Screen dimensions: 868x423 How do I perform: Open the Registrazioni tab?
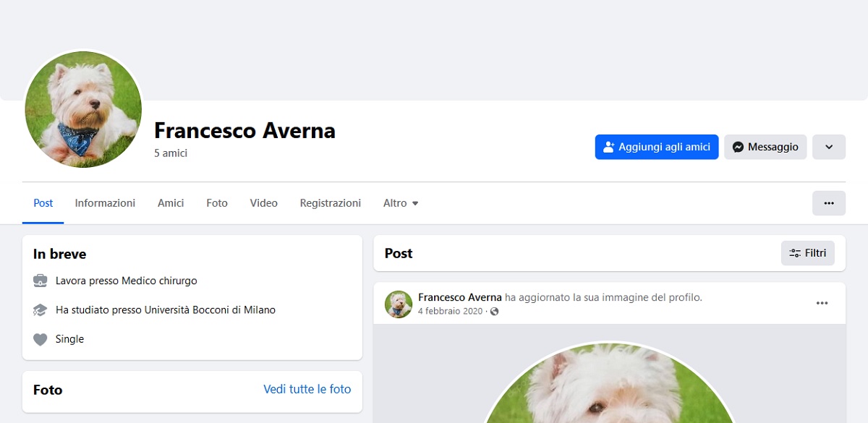(x=330, y=203)
